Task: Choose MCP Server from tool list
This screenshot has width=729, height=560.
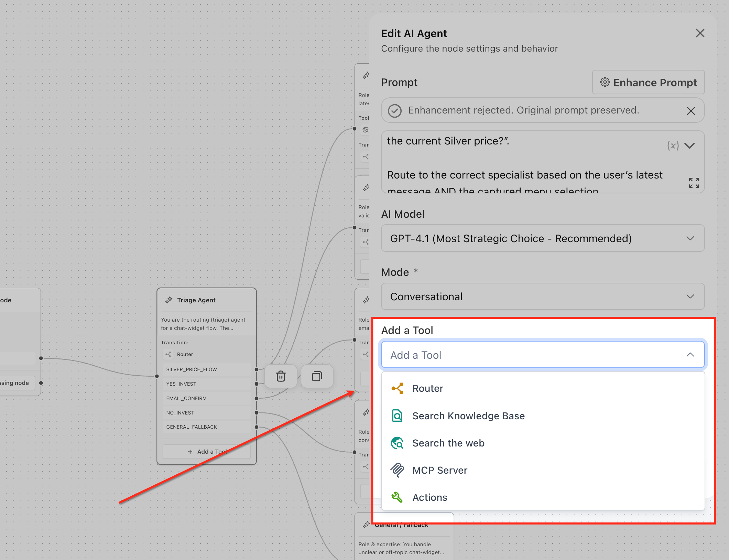Action: (x=439, y=470)
